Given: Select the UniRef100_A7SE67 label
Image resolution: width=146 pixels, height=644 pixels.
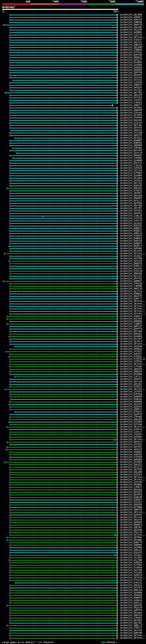Looking at the screenshot, I should pos(131,351).
